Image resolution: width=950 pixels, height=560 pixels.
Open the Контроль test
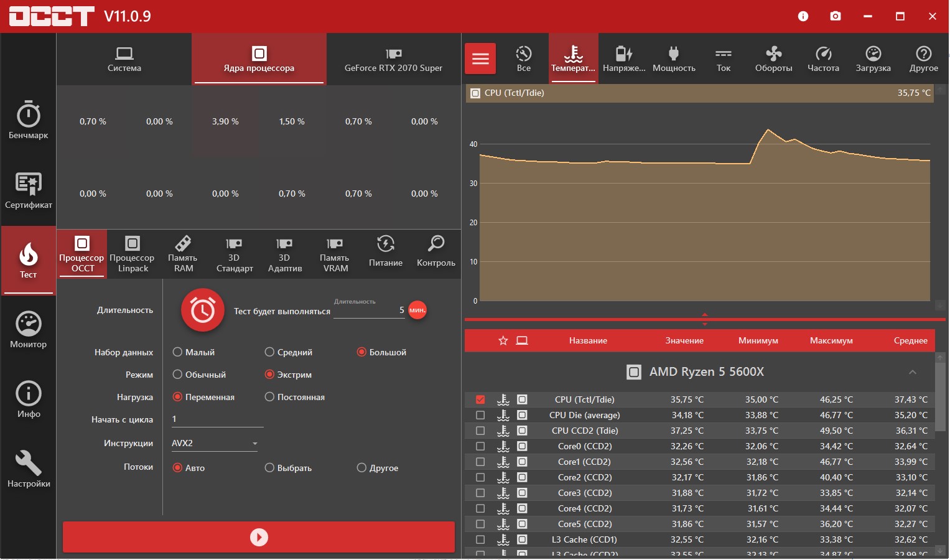point(436,254)
